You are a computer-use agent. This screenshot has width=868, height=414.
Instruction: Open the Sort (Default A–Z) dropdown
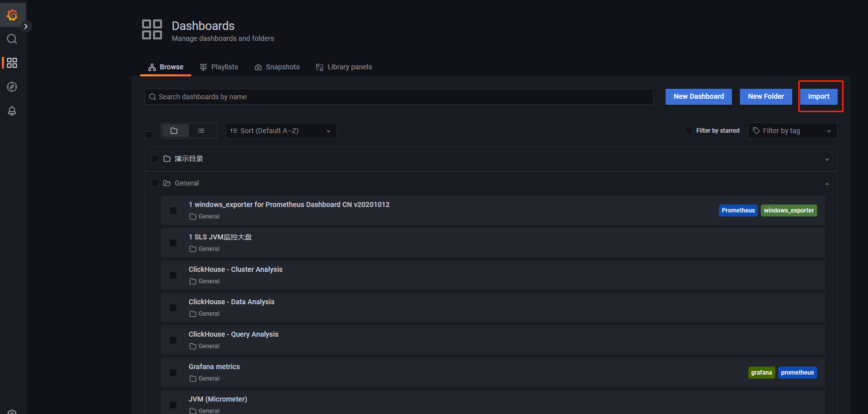[x=281, y=131]
